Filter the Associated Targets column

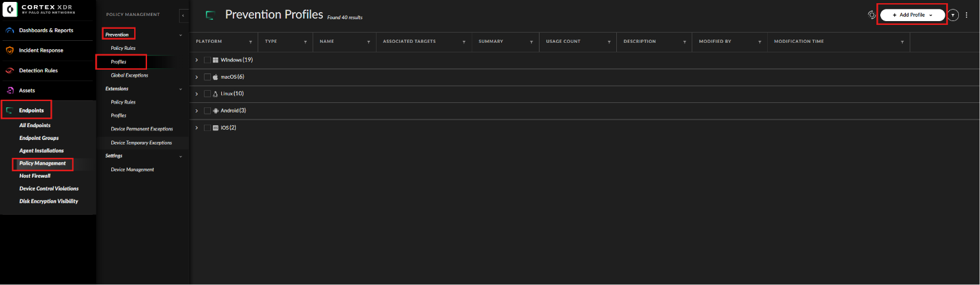click(463, 42)
